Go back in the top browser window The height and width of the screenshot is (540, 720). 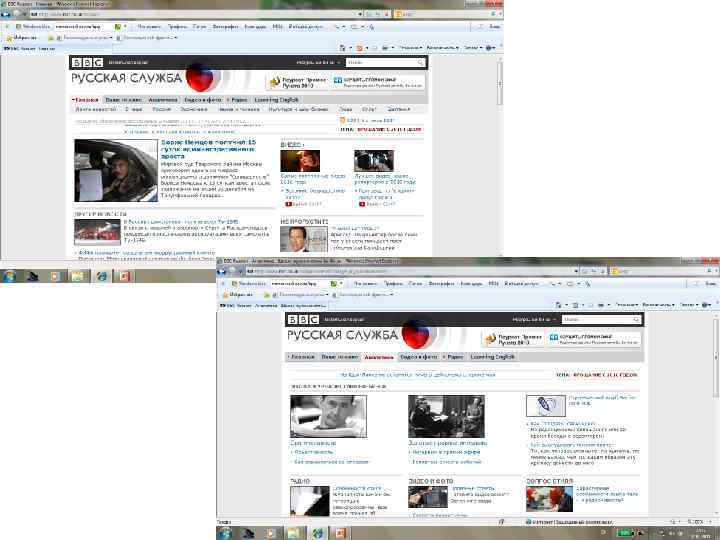click(6, 14)
